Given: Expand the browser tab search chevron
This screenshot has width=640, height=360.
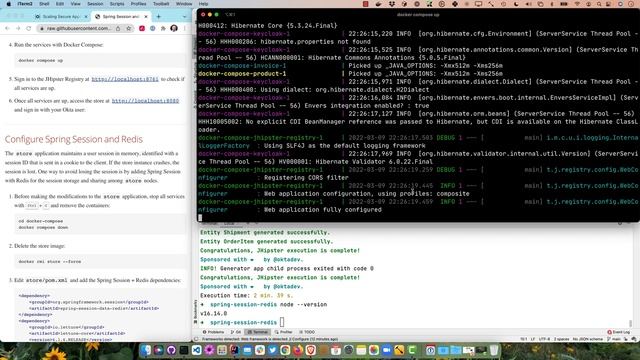Looking at the screenshot, I should [184, 17].
